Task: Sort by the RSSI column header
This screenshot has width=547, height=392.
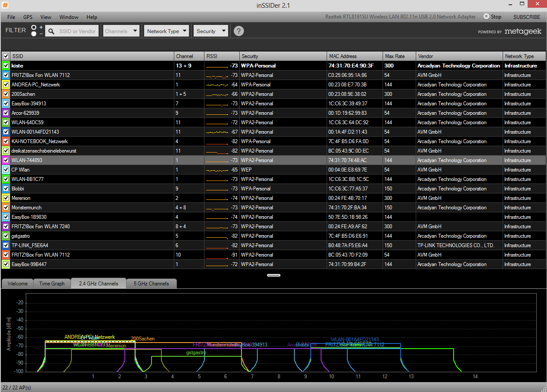Action: pyautogui.click(x=222, y=56)
